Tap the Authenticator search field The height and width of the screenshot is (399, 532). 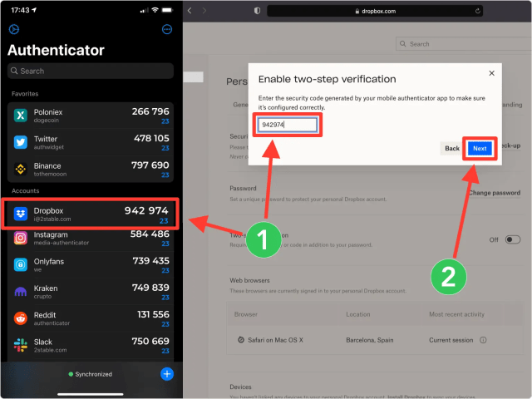click(91, 71)
